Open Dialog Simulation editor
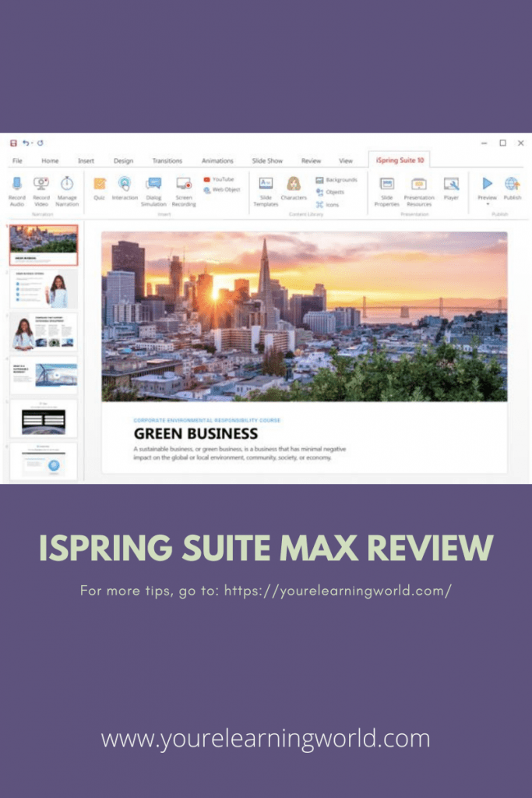The height and width of the screenshot is (798, 532). click(153, 191)
